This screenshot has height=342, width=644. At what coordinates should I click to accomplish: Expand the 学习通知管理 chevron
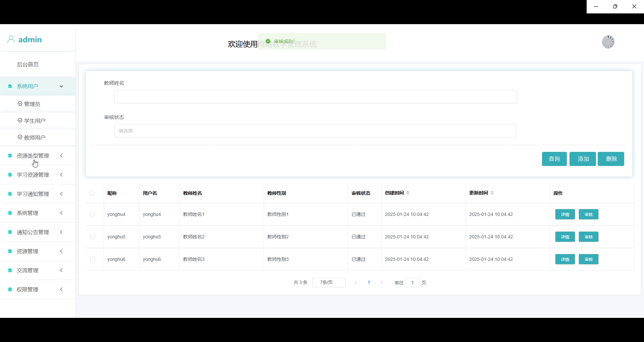pyautogui.click(x=61, y=194)
